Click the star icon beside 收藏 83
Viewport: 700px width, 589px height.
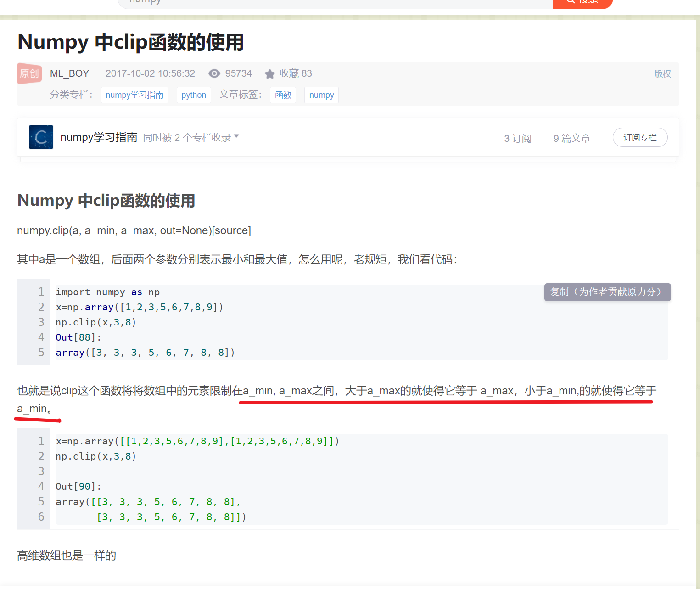click(269, 73)
